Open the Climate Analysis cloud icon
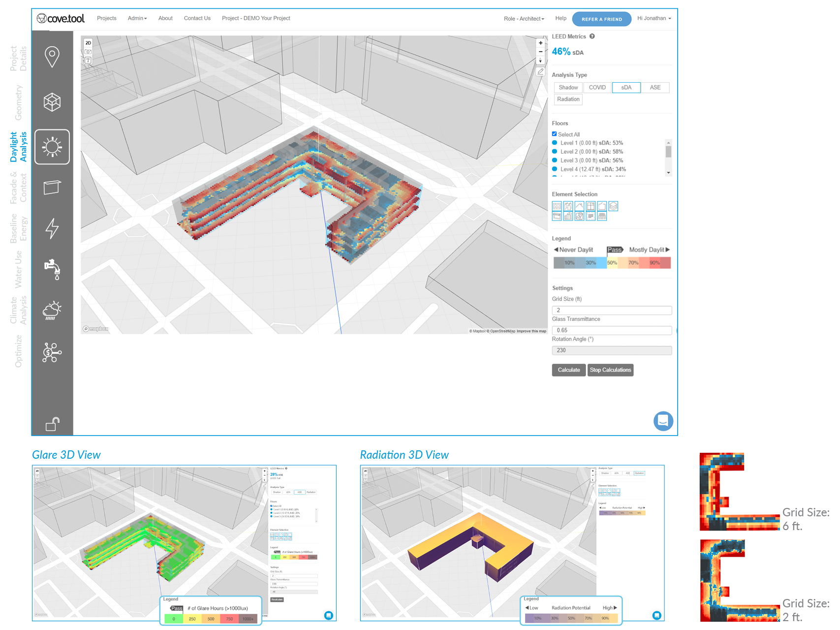 [x=52, y=311]
